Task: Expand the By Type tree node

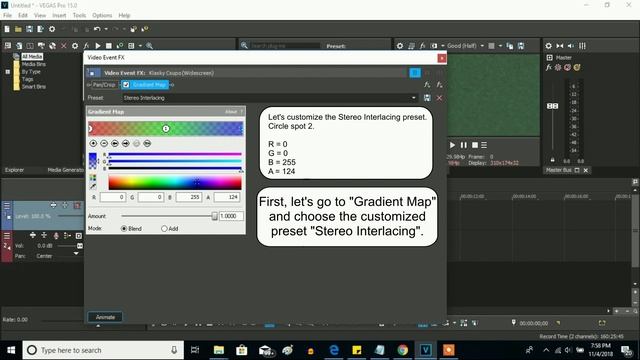Action: click(x=7, y=72)
